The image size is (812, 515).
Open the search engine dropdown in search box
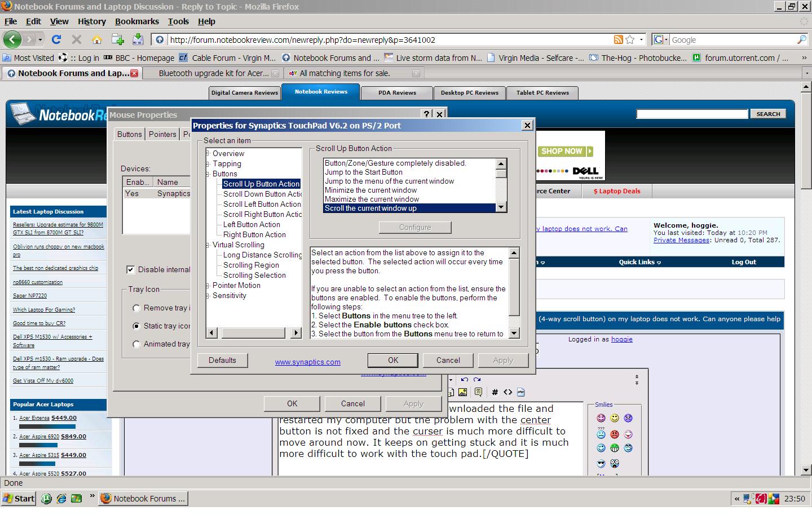(x=666, y=39)
